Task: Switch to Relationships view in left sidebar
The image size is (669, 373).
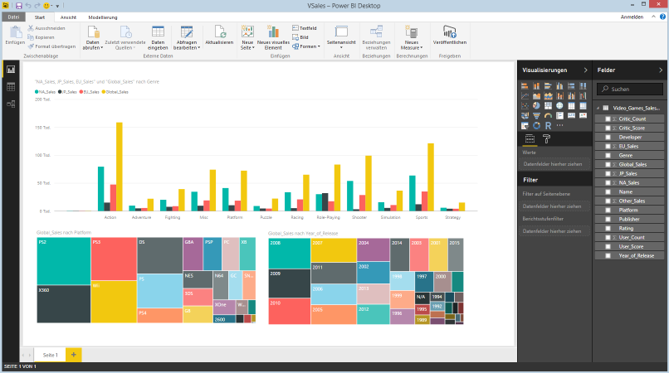Action: 11,104
